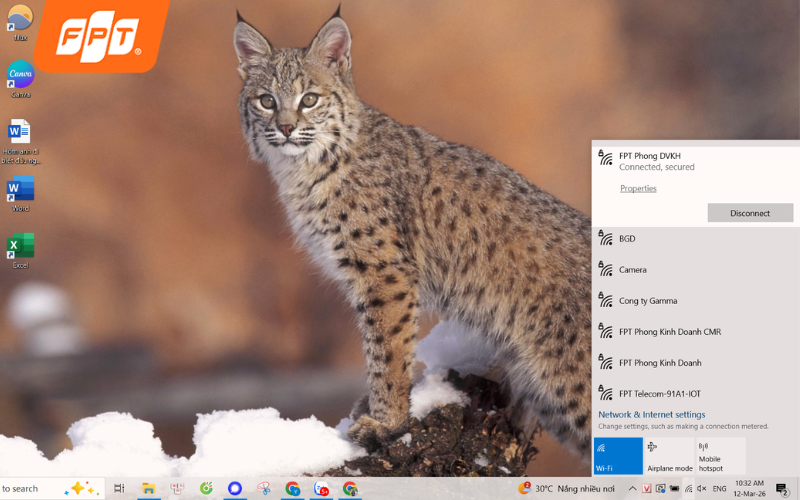This screenshot has width=800, height=500.
Task: Open Properties for FPT Phong DVKH
Action: tap(638, 188)
